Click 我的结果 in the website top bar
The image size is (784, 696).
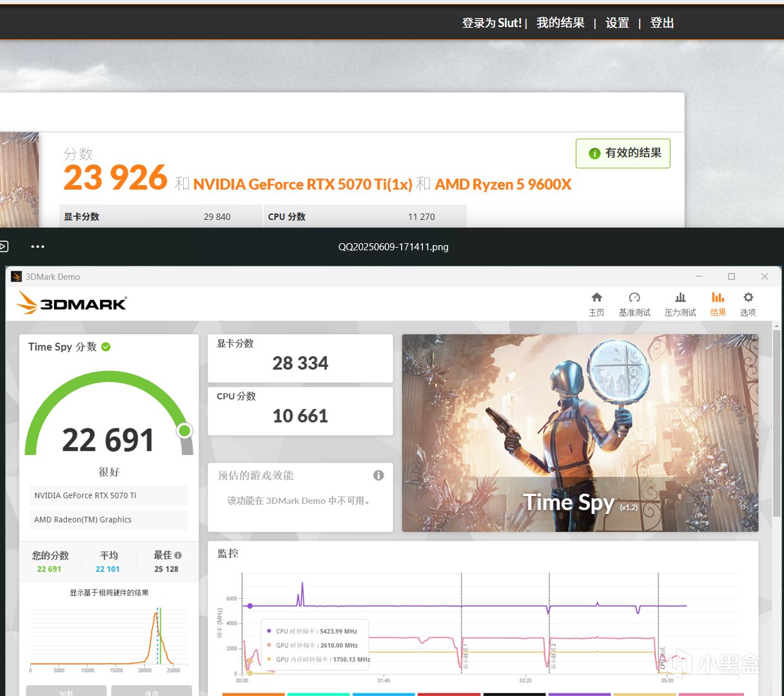tap(560, 23)
